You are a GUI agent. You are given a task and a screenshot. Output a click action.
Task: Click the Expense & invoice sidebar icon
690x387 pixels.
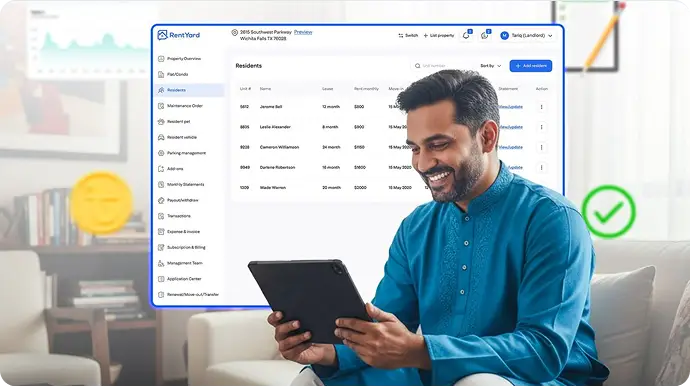[x=161, y=232]
